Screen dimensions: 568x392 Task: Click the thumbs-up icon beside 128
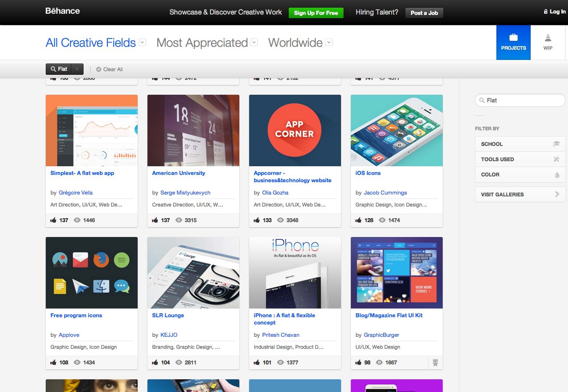point(358,220)
